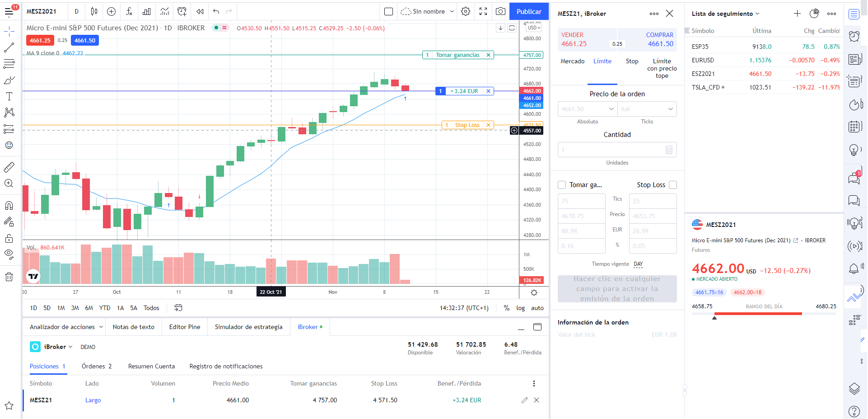Maximize the bottom trading panel

[537, 327]
